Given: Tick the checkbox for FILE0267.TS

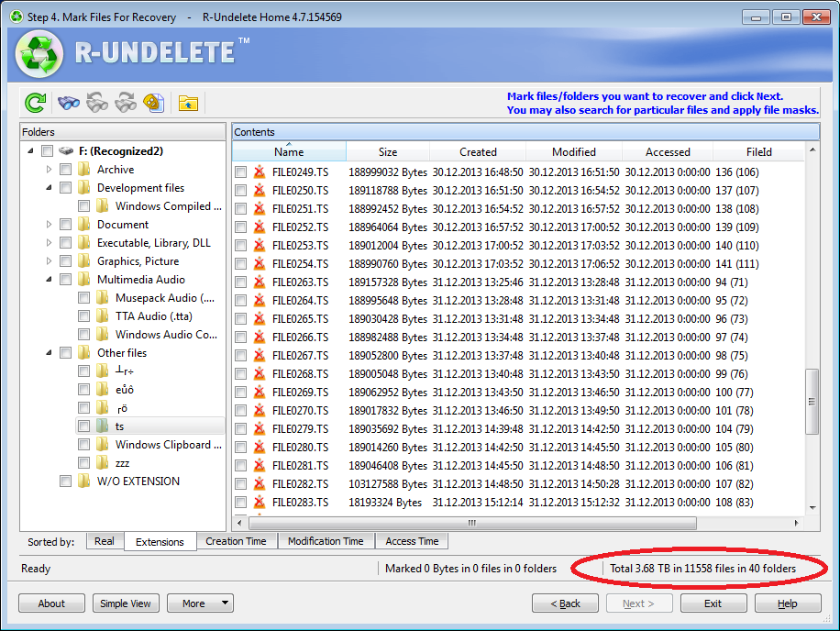Looking at the screenshot, I should click(x=241, y=356).
